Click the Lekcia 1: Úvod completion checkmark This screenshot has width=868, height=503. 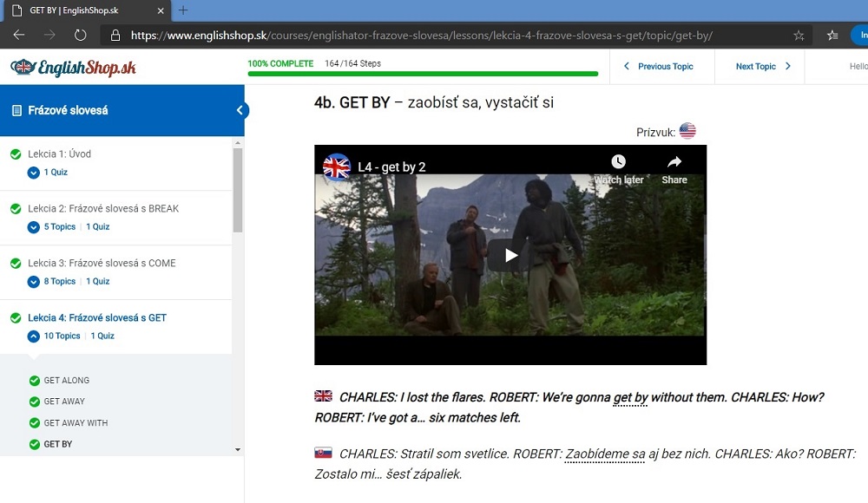[16, 154]
